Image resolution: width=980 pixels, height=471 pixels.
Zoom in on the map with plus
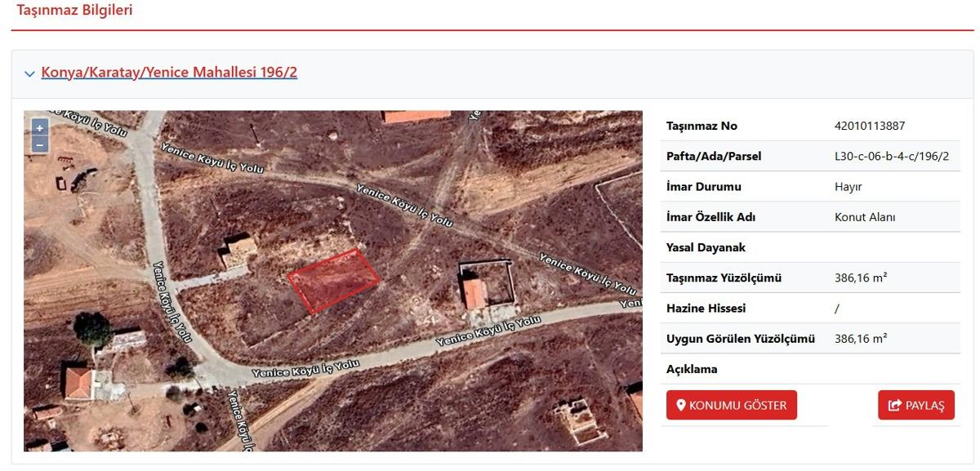point(39,128)
